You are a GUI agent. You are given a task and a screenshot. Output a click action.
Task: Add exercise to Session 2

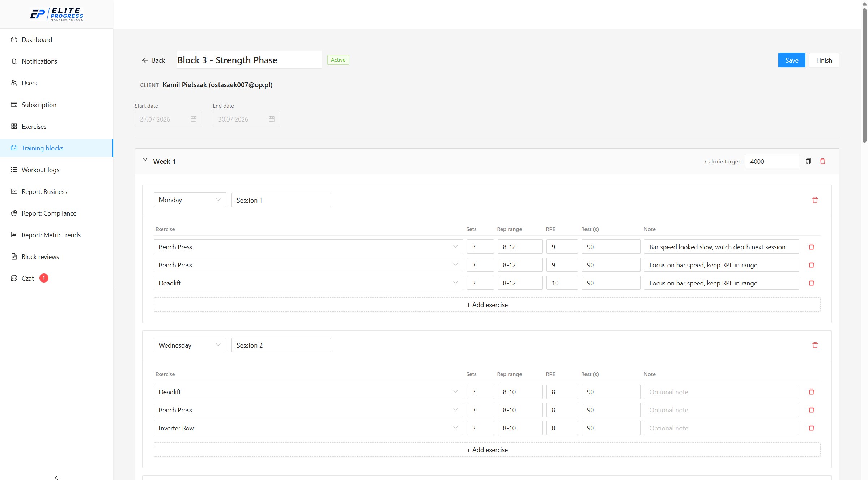(x=487, y=450)
